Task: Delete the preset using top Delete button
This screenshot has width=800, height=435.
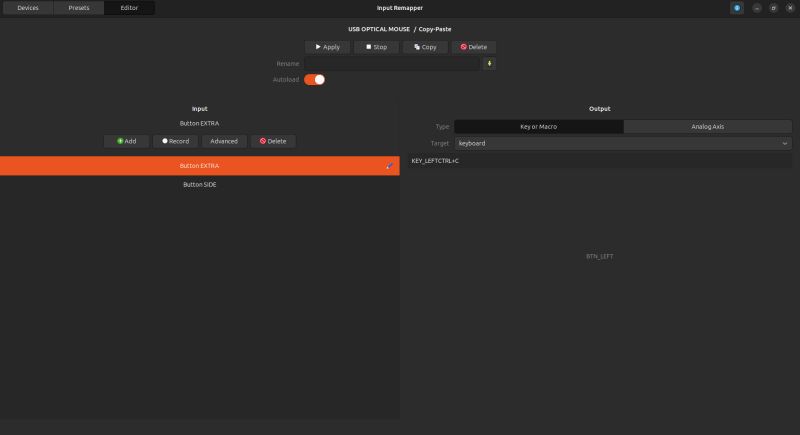Action: [473, 47]
